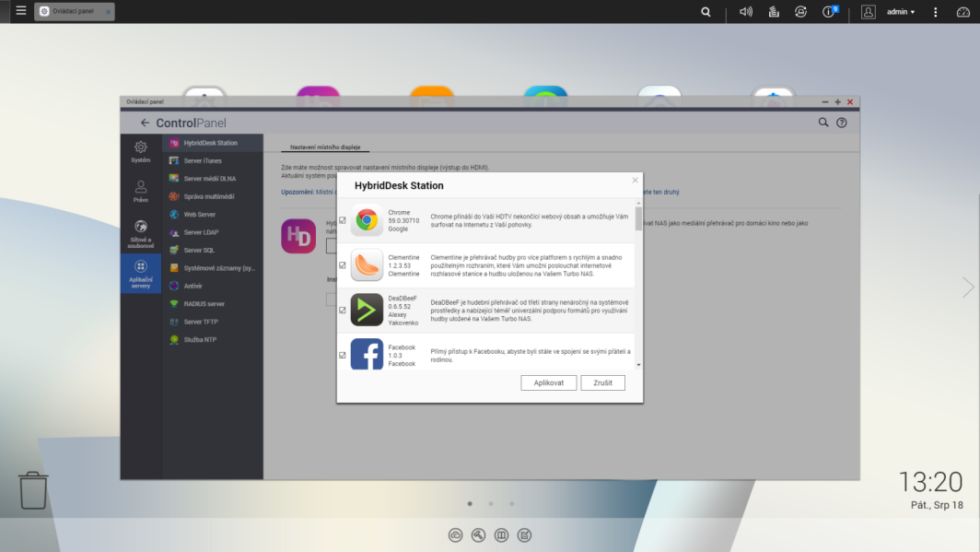This screenshot has height=552, width=980.
Task: Open the more options vertical dots
Action: 936,12
